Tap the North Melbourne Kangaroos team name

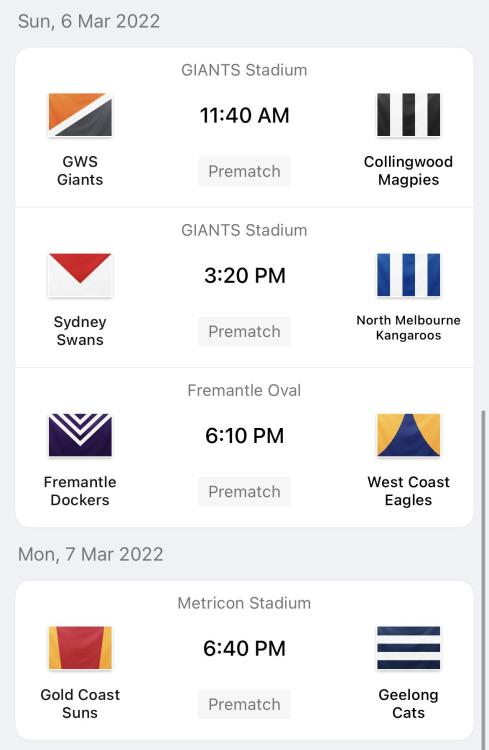tap(408, 328)
